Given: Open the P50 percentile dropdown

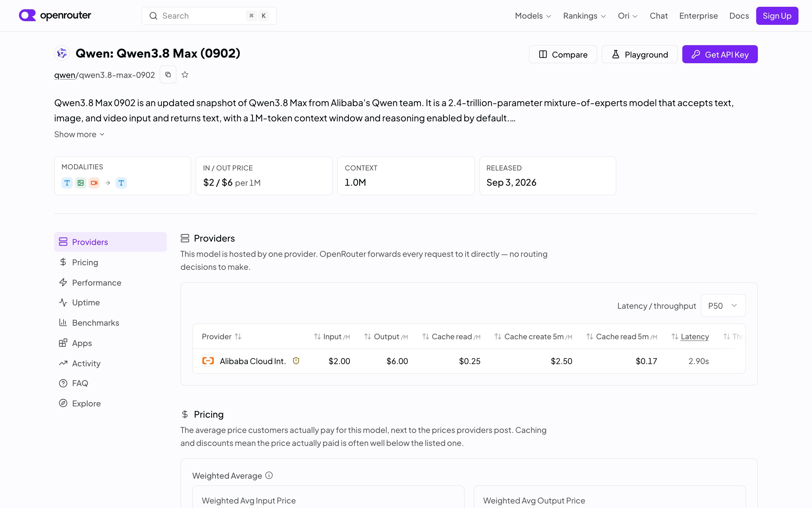Looking at the screenshot, I should tap(723, 305).
